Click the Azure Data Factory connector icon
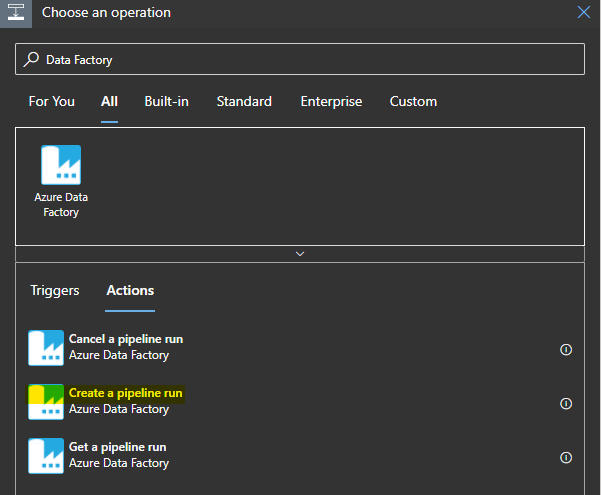This screenshot has width=601, height=495. click(x=61, y=164)
